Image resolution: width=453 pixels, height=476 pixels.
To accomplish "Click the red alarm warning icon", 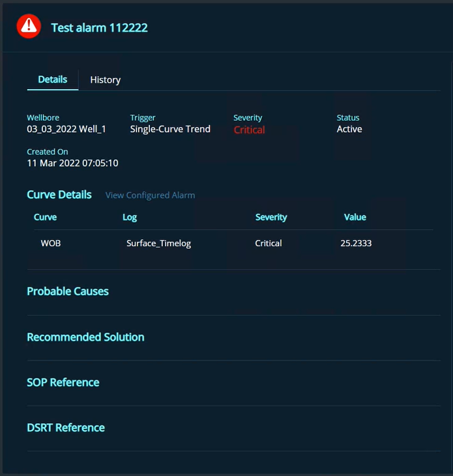I will click(29, 27).
